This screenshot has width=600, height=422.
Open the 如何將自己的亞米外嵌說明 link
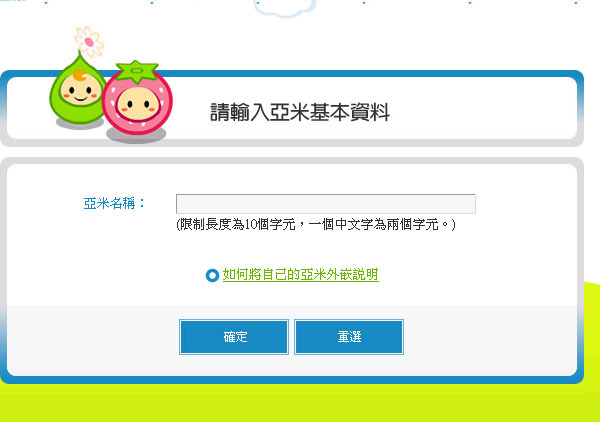[x=300, y=274]
